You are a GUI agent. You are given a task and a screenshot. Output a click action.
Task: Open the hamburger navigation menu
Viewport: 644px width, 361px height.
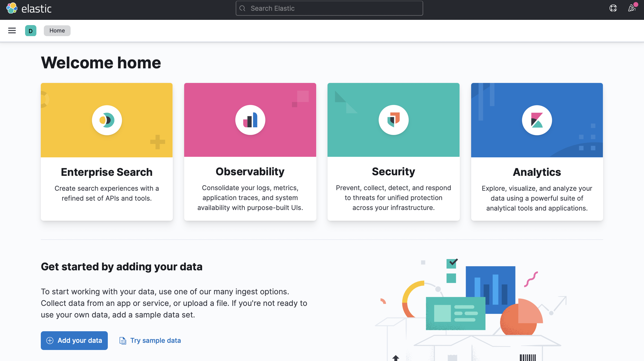click(12, 31)
